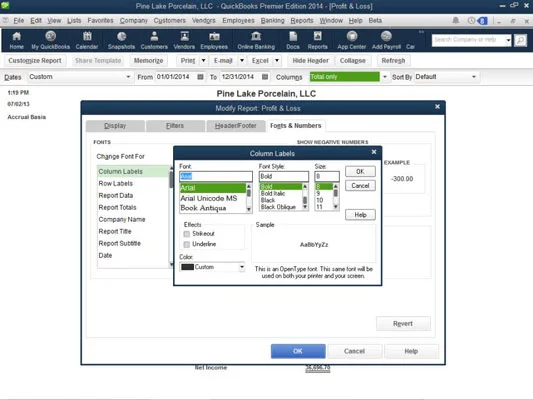Click the Font name input field
The width and height of the screenshot is (533, 400).
point(216,176)
